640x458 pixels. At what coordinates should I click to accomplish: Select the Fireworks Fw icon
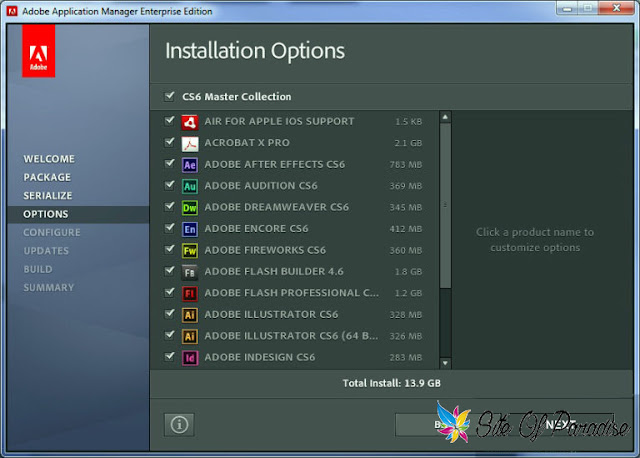[x=190, y=250]
